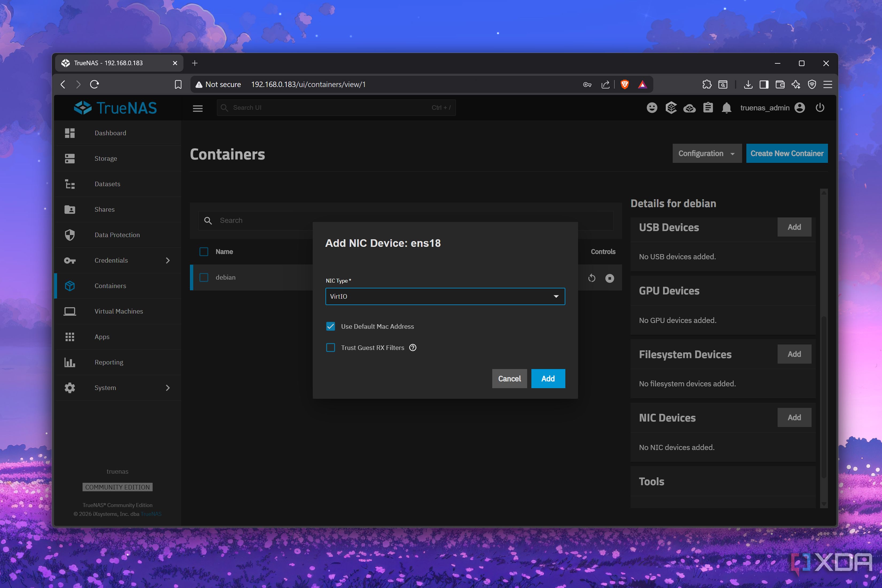Tick the debian container row checkbox
The height and width of the screenshot is (588, 882).
click(x=204, y=277)
